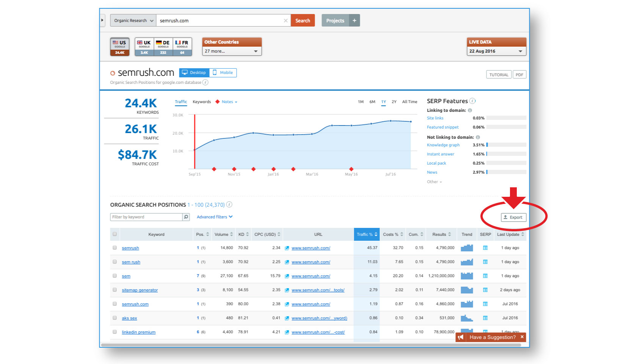Apply keyword filter with magnifier icon
The height and width of the screenshot is (364, 637).
pos(186,217)
